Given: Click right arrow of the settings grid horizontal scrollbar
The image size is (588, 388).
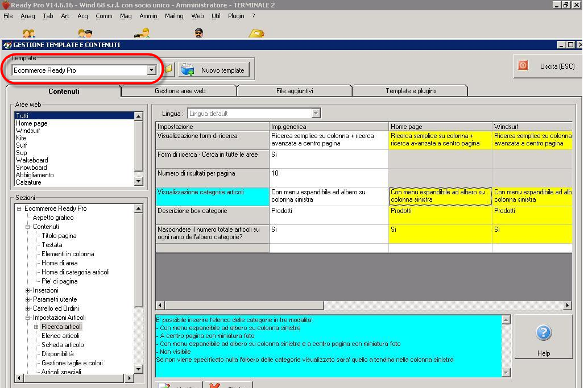Looking at the screenshot, I should coord(568,306).
